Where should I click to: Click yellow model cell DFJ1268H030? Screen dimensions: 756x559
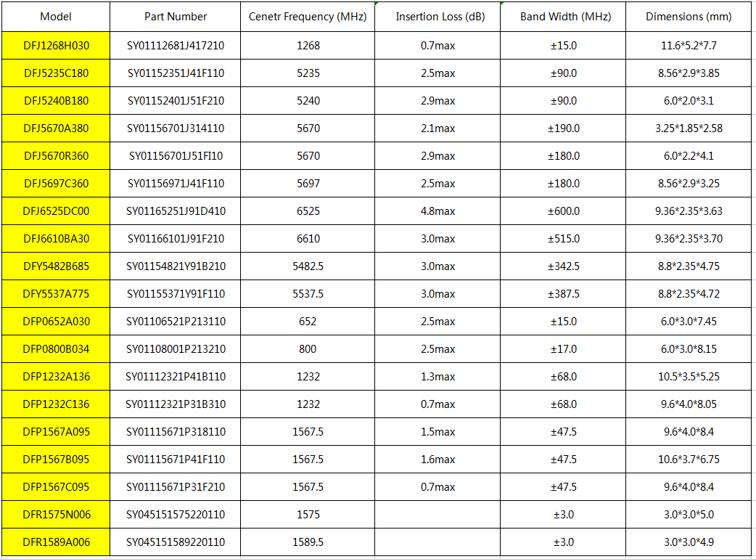click(56, 46)
